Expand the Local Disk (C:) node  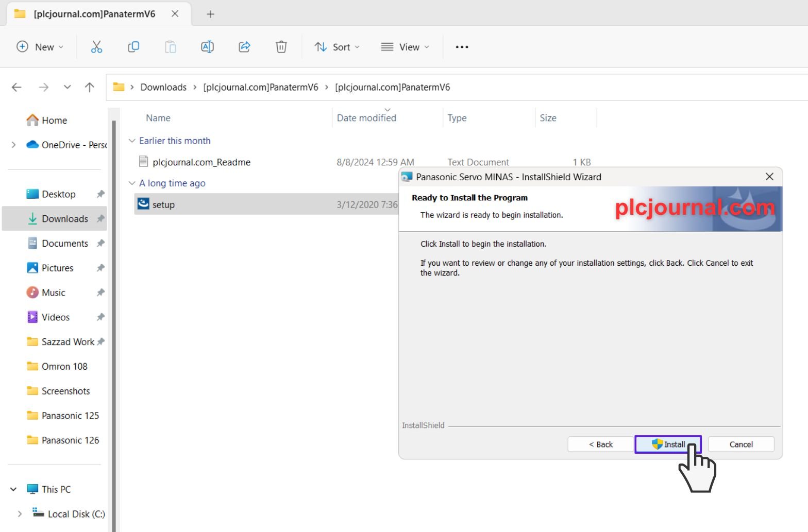[20, 514]
